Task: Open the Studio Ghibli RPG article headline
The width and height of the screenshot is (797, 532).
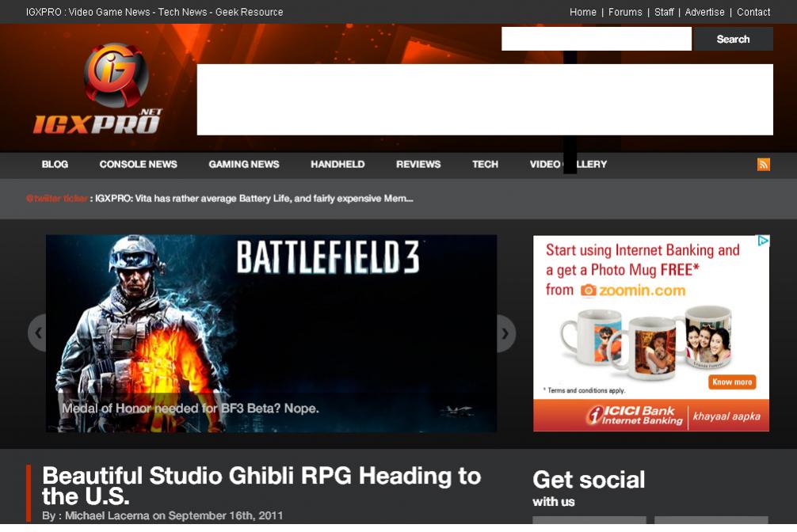Action: tap(261, 486)
